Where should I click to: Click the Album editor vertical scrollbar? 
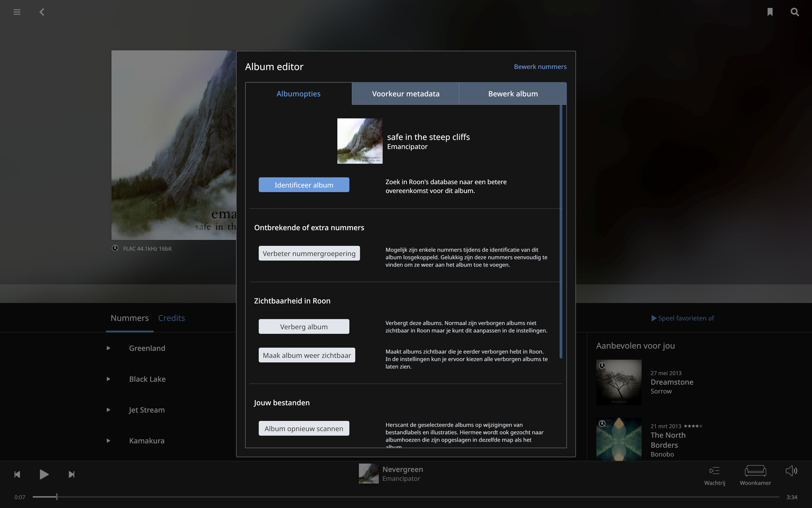[x=561, y=232]
